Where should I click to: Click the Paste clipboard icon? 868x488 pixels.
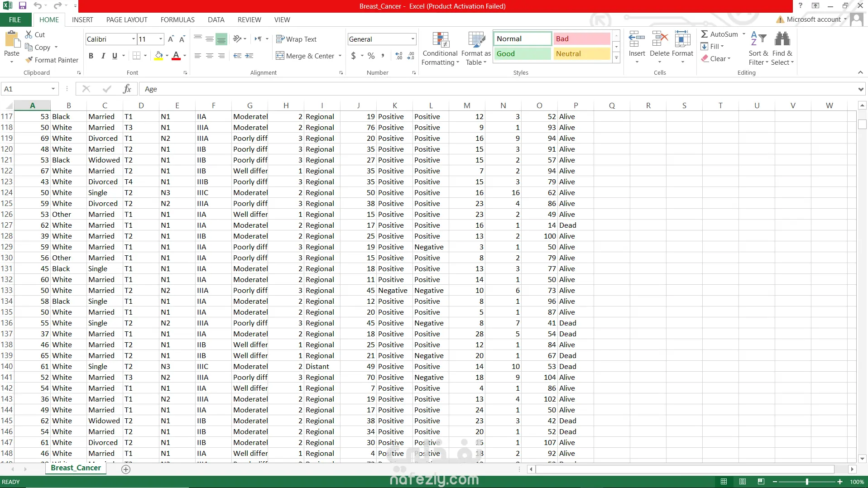pos(12,39)
